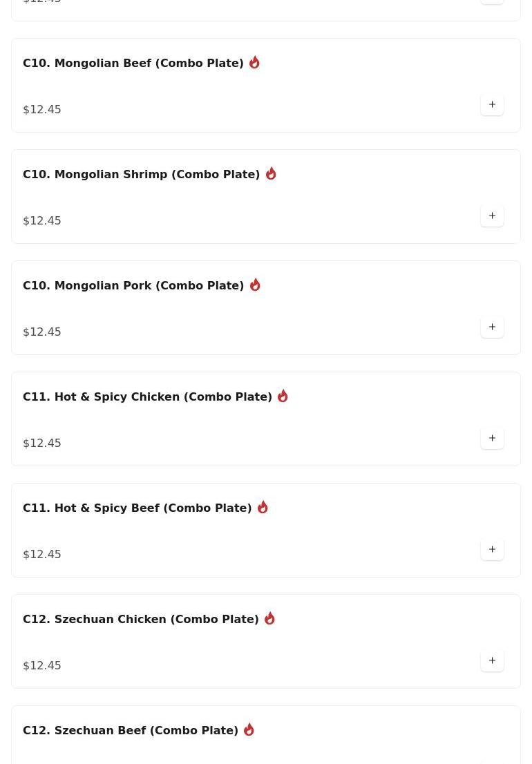Select C10. Mongolian Pork (Combo Plate) title
The image size is (532, 764).
133,286
